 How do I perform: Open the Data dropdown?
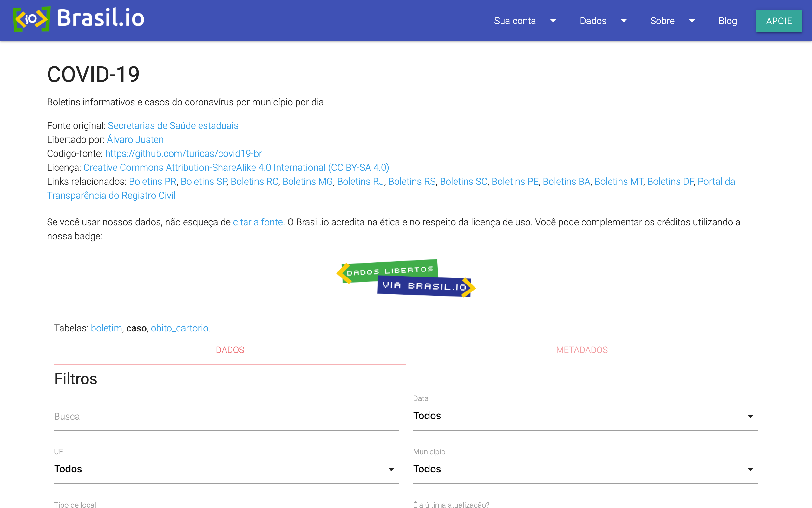[585, 416]
